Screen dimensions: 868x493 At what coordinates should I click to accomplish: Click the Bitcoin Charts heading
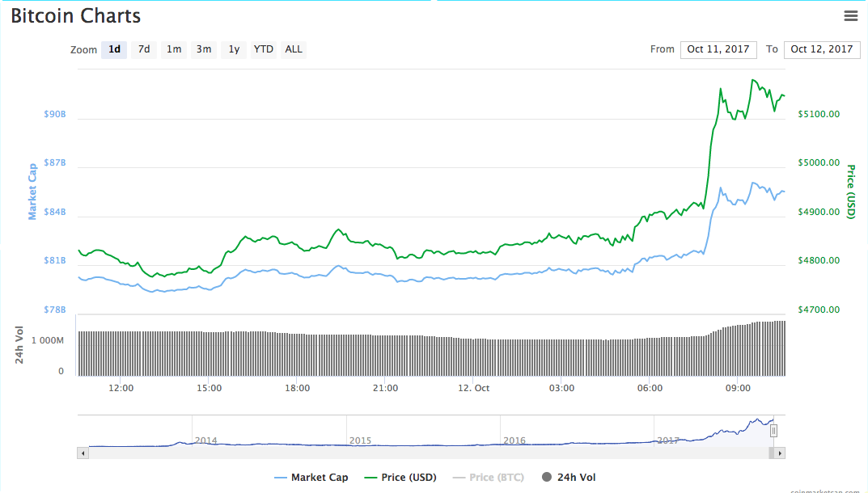(76, 16)
